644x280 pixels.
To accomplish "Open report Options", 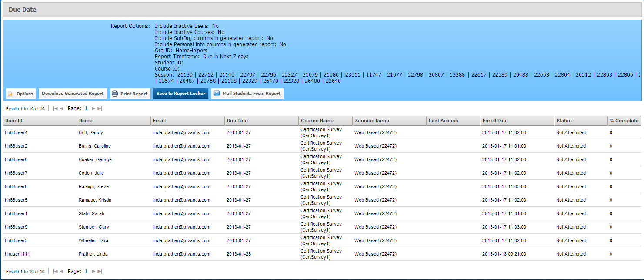I will (x=20, y=94).
